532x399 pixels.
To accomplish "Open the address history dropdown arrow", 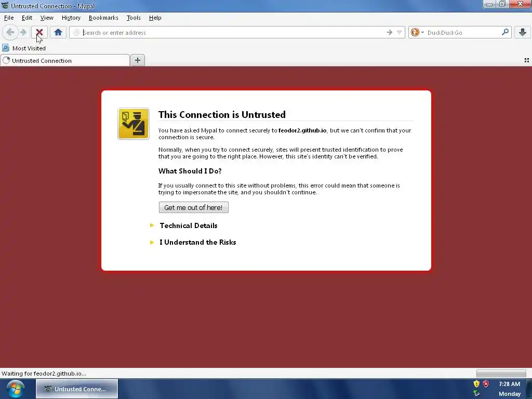I will click(x=400, y=32).
